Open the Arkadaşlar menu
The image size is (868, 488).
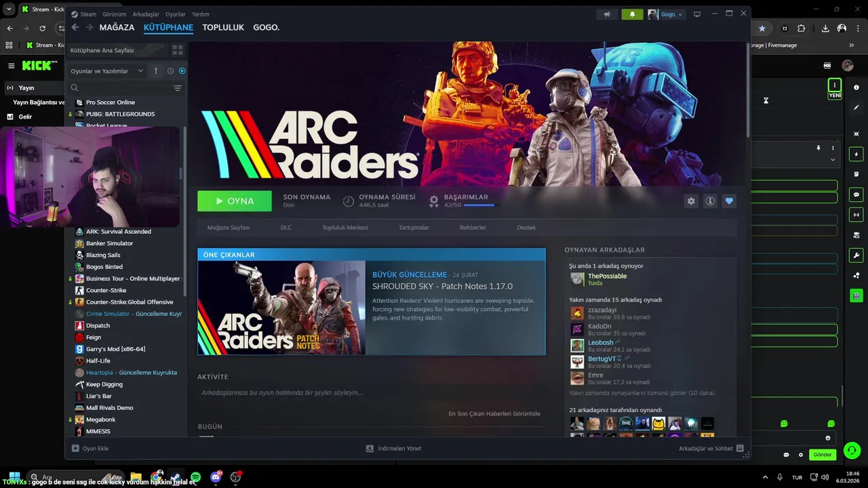[x=146, y=14]
